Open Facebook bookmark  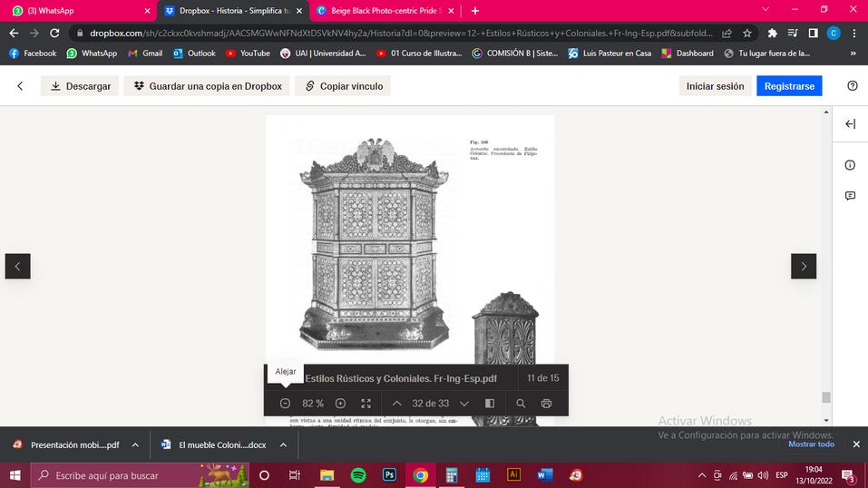tap(33, 54)
